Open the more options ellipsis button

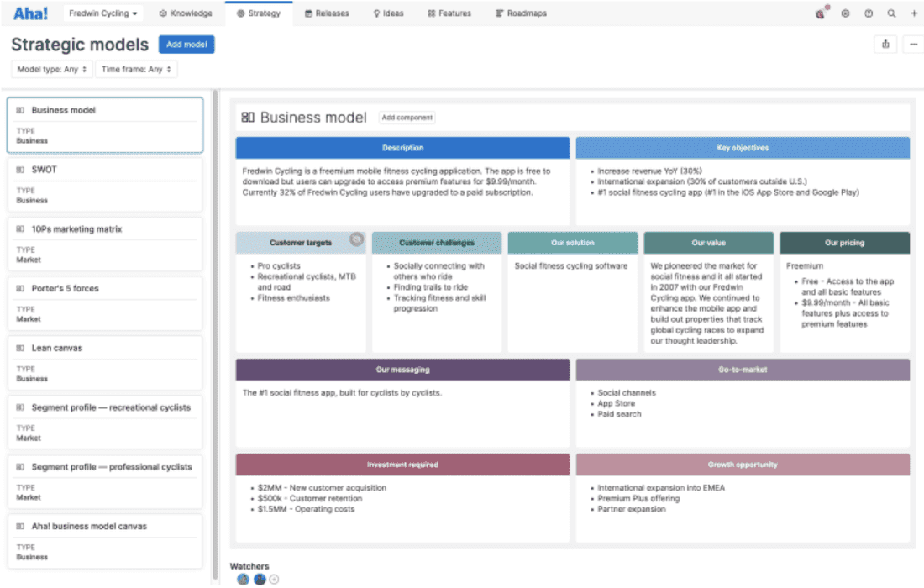[x=914, y=45]
